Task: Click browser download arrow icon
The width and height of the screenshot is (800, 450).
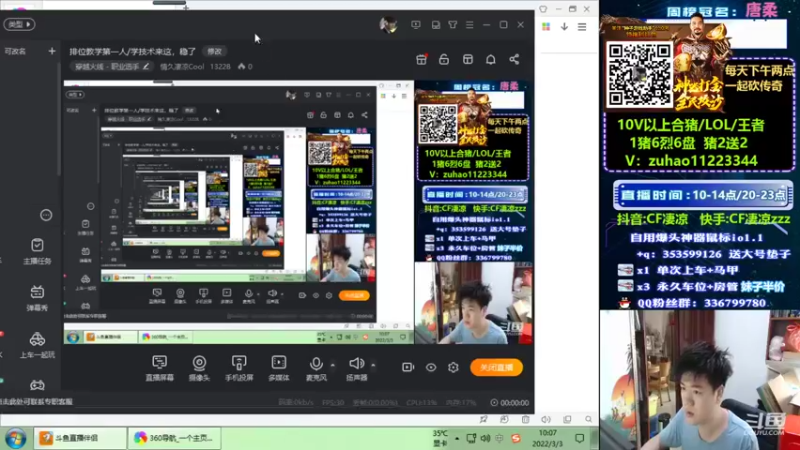Action: coord(564,27)
